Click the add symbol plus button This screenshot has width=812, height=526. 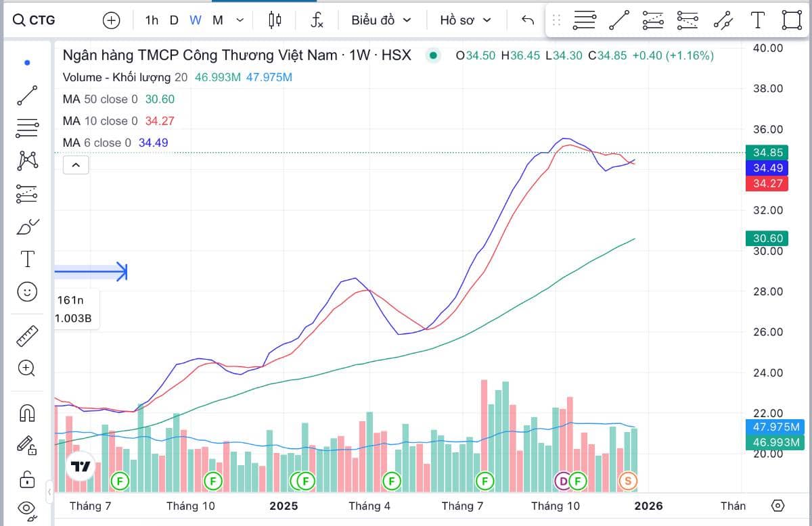click(x=111, y=20)
